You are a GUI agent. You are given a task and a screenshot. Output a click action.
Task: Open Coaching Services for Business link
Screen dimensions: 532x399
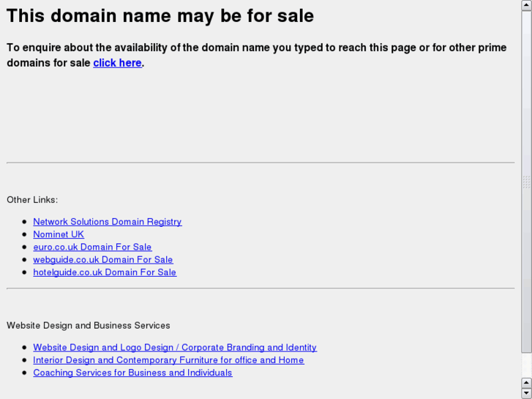click(x=132, y=373)
